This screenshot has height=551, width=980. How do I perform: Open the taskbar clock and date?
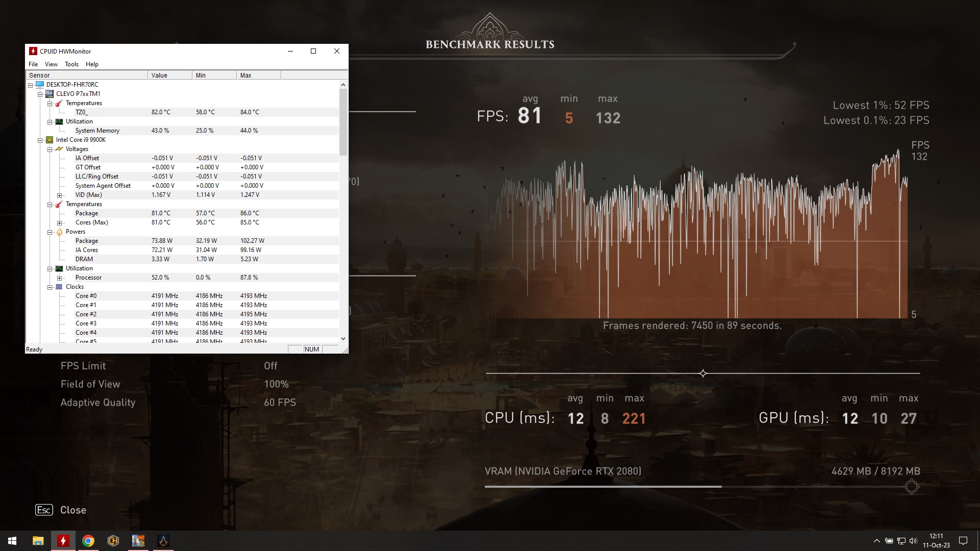point(936,541)
